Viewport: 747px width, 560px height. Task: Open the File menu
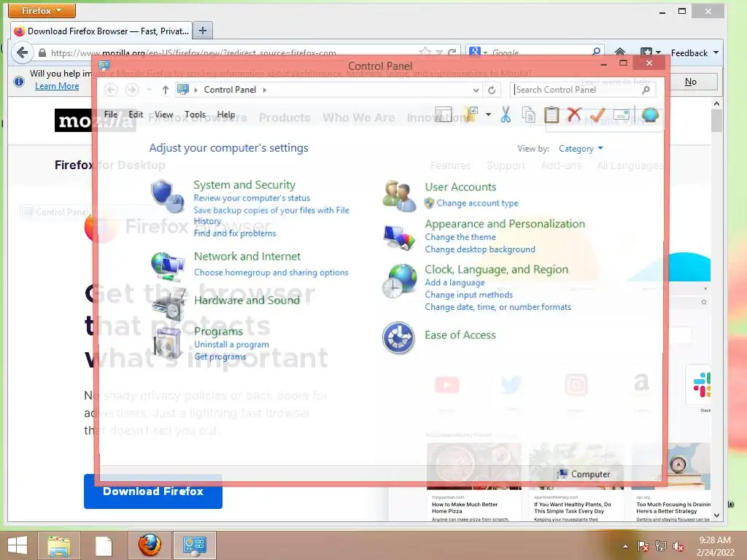pos(111,114)
